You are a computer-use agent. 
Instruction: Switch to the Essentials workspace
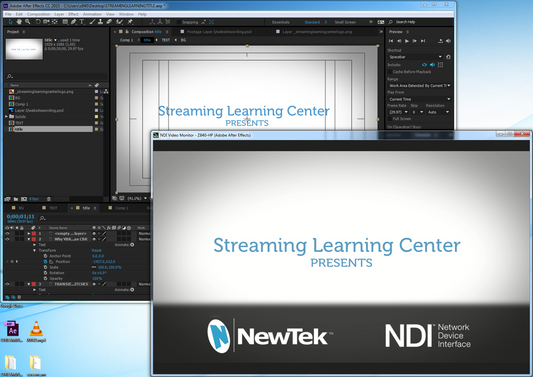pos(280,22)
